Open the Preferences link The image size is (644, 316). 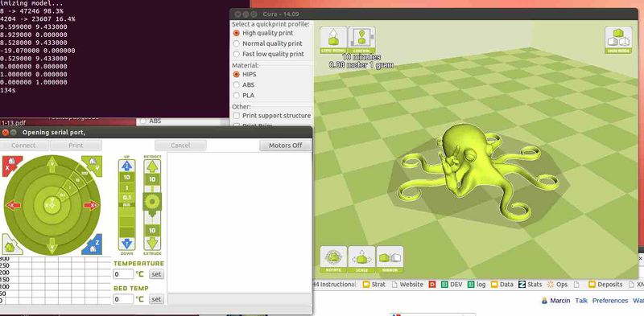click(x=610, y=301)
